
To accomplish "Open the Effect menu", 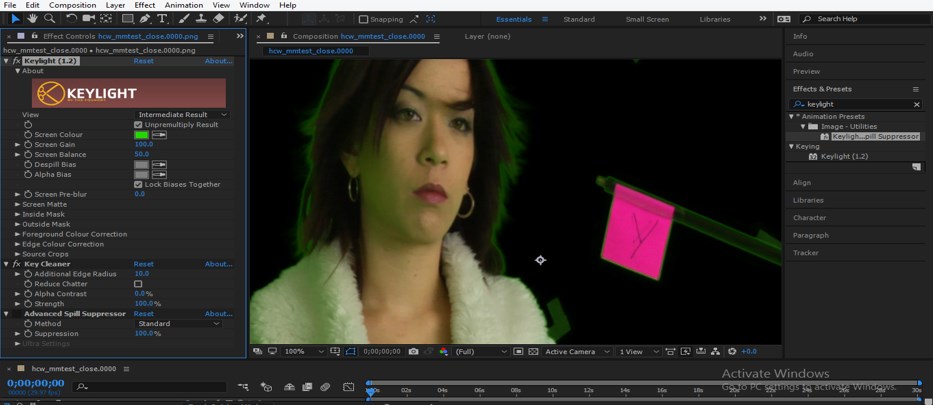I will [145, 5].
